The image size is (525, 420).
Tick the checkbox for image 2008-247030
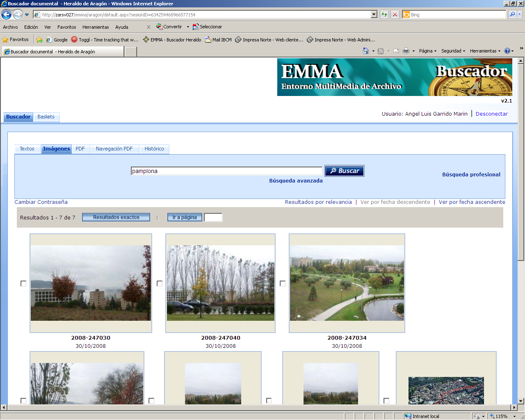pos(23,283)
